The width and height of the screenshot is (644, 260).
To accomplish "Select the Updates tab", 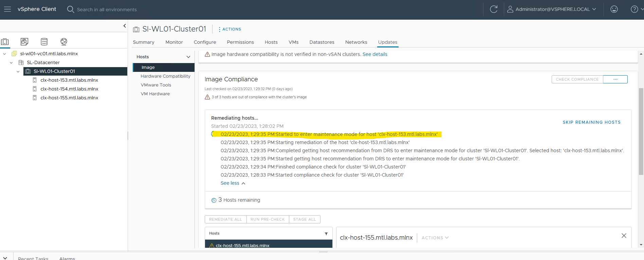I will pyautogui.click(x=388, y=42).
